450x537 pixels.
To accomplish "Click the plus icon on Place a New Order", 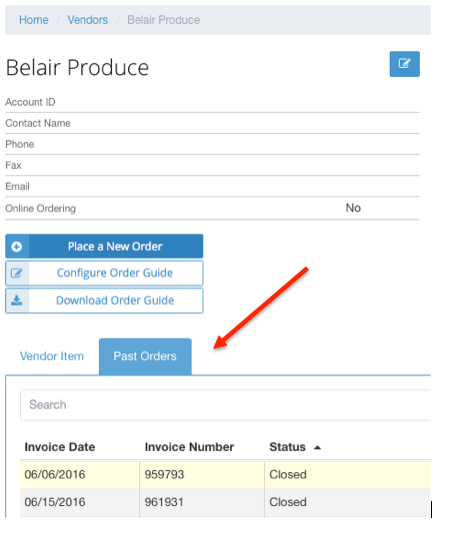I will click(17, 247).
